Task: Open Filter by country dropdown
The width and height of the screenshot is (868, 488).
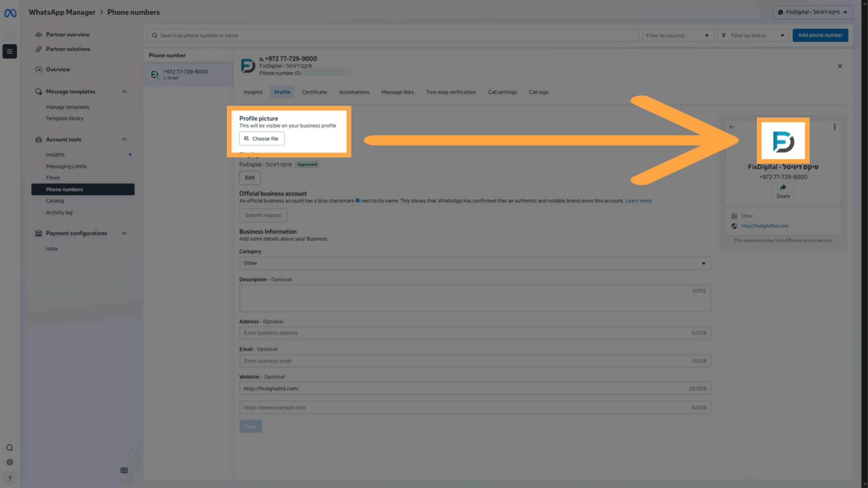Action: 678,35
